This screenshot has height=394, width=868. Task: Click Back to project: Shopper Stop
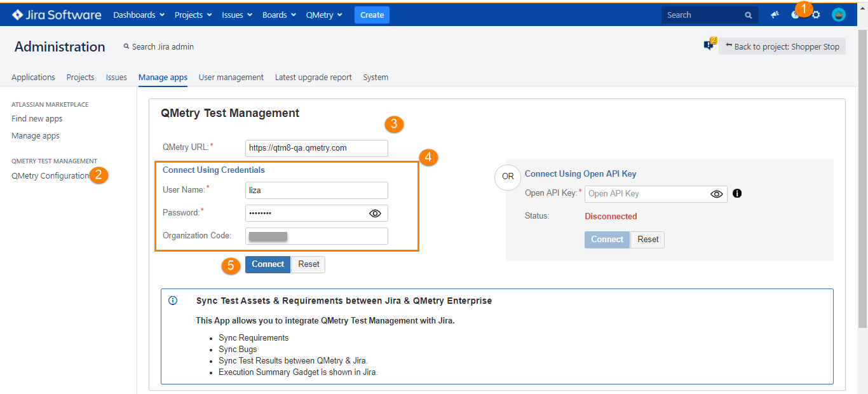(x=782, y=46)
